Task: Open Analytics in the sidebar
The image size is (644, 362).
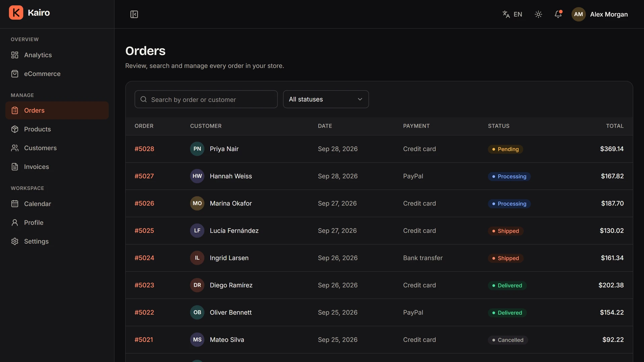Action: click(57, 55)
